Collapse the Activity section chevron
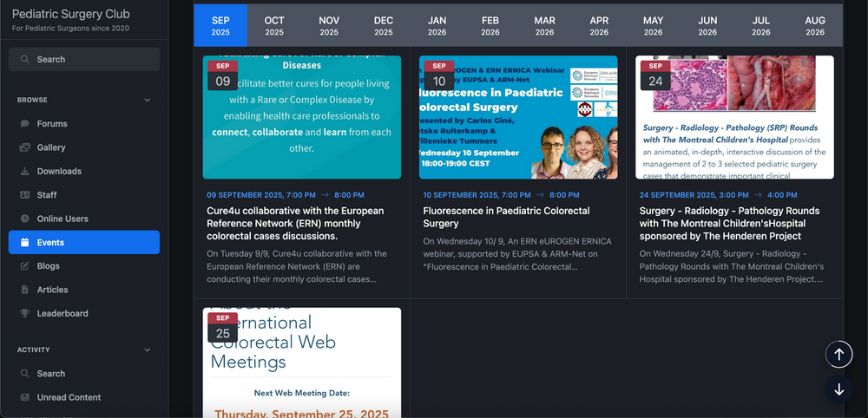Viewport: 868px width, 418px height. point(148,350)
